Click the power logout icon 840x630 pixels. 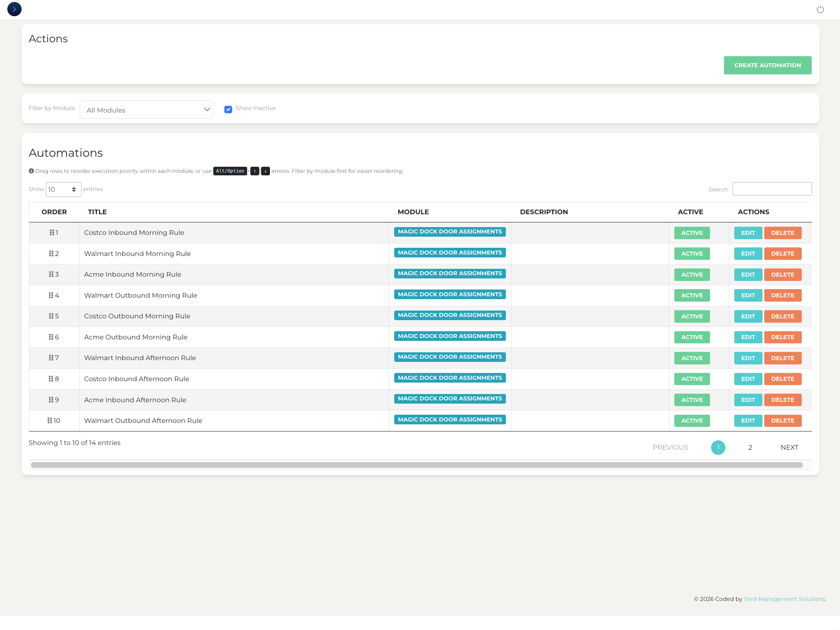820,9
